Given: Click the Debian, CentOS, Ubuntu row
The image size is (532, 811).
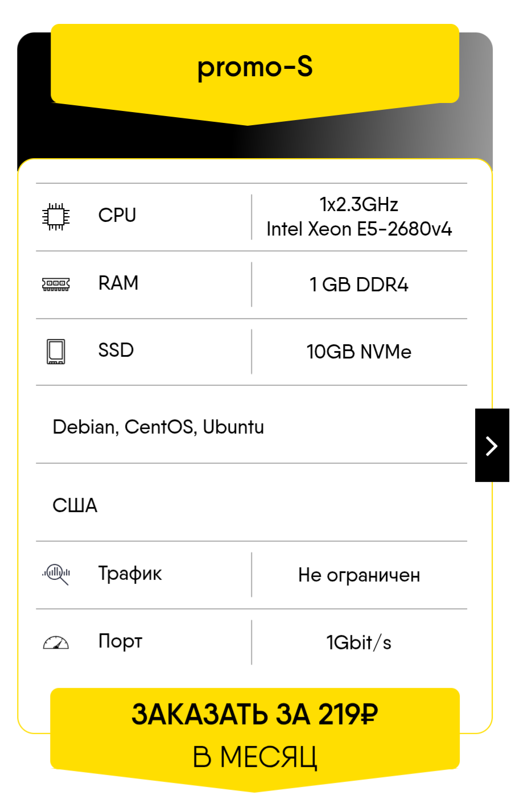Looking at the screenshot, I should (x=251, y=427).
